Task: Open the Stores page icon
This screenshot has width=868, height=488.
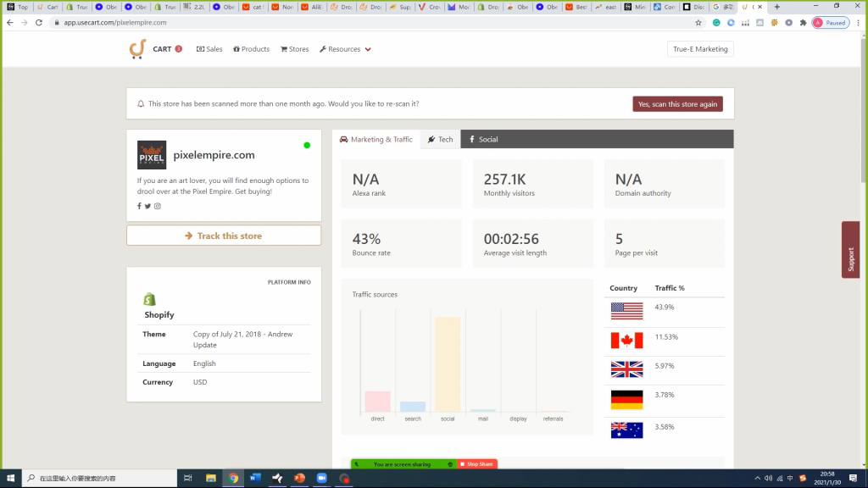Action: (282, 49)
